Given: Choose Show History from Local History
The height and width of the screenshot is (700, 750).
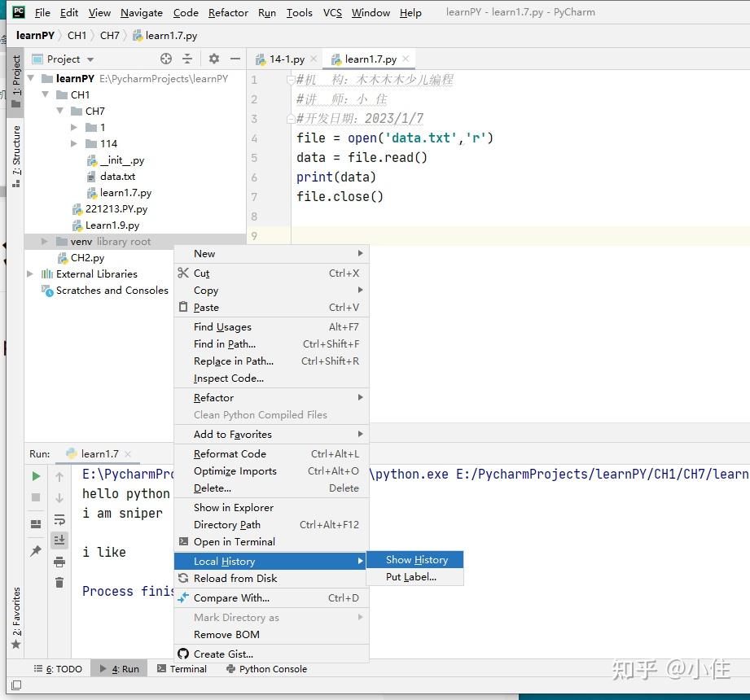Looking at the screenshot, I should [416, 559].
